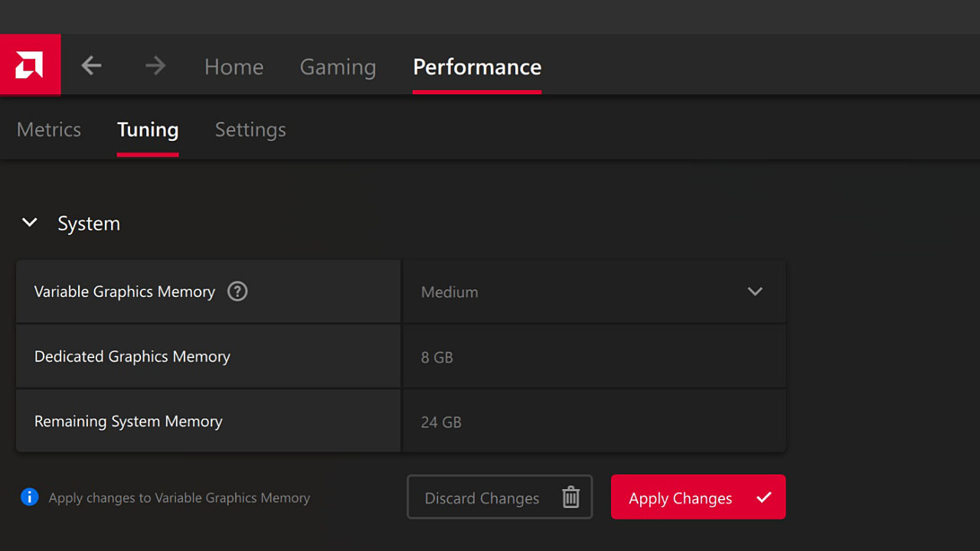This screenshot has width=980, height=551.
Task: Go back with the left arrow
Action: (91, 66)
